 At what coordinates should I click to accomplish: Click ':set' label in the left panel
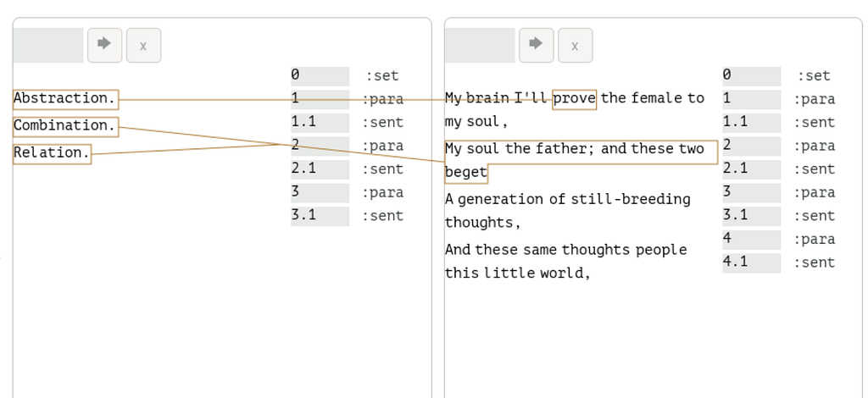pos(382,76)
